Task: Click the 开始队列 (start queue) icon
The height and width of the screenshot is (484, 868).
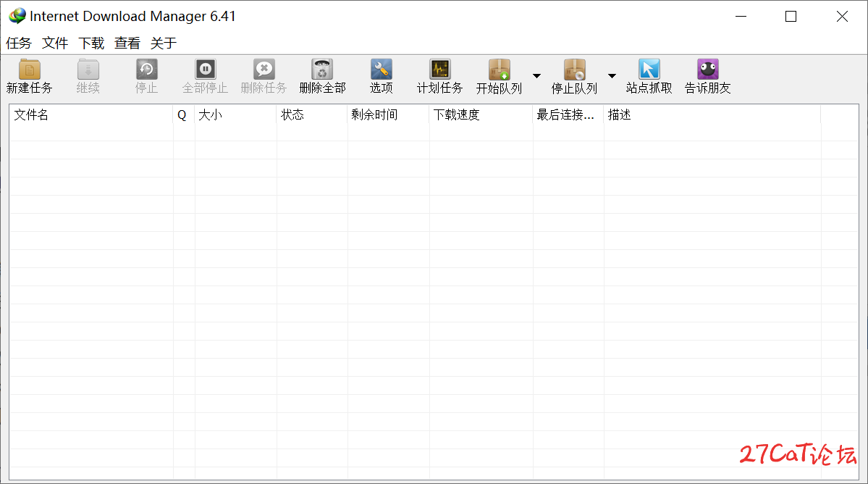Action: (500, 70)
